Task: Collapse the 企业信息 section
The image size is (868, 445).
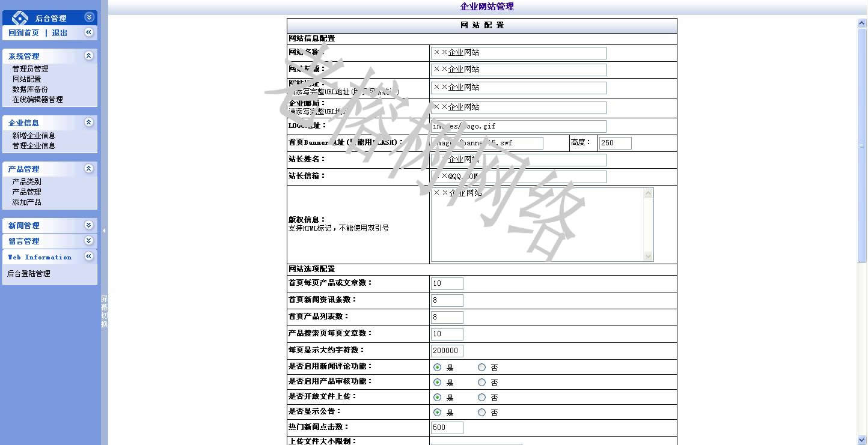Action: coord(89,123)
